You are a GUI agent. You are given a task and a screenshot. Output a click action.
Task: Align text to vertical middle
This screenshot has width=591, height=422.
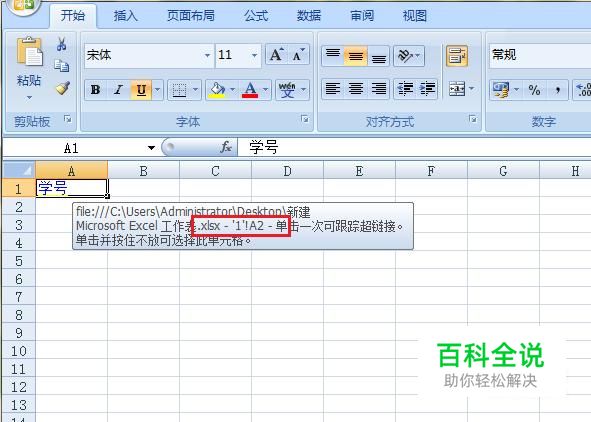click(x=355, y=55)
